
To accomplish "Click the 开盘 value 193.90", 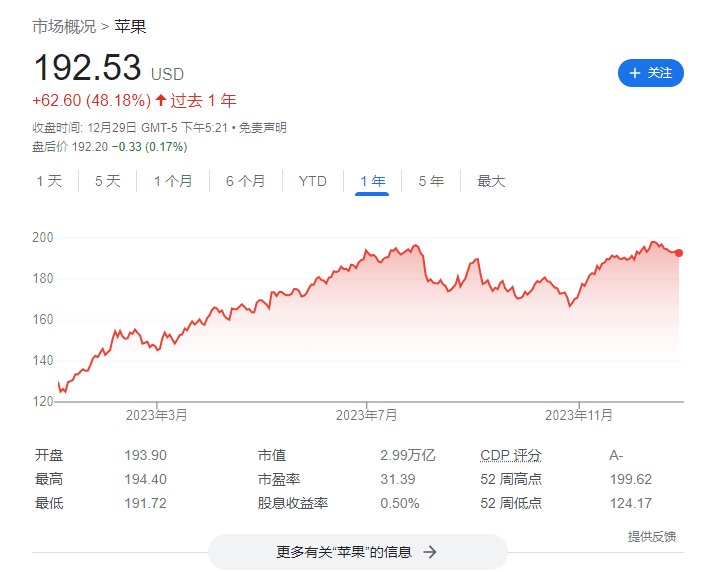I will click(x=145, y=456).
